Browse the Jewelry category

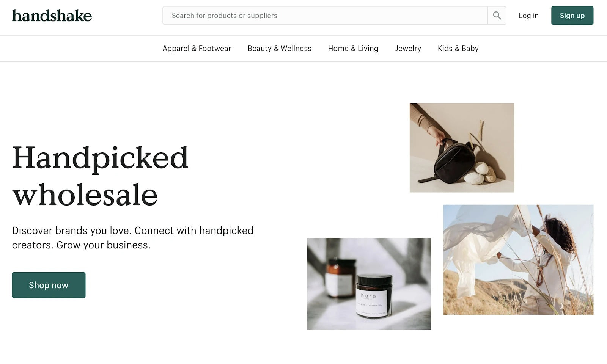[408, 49]
